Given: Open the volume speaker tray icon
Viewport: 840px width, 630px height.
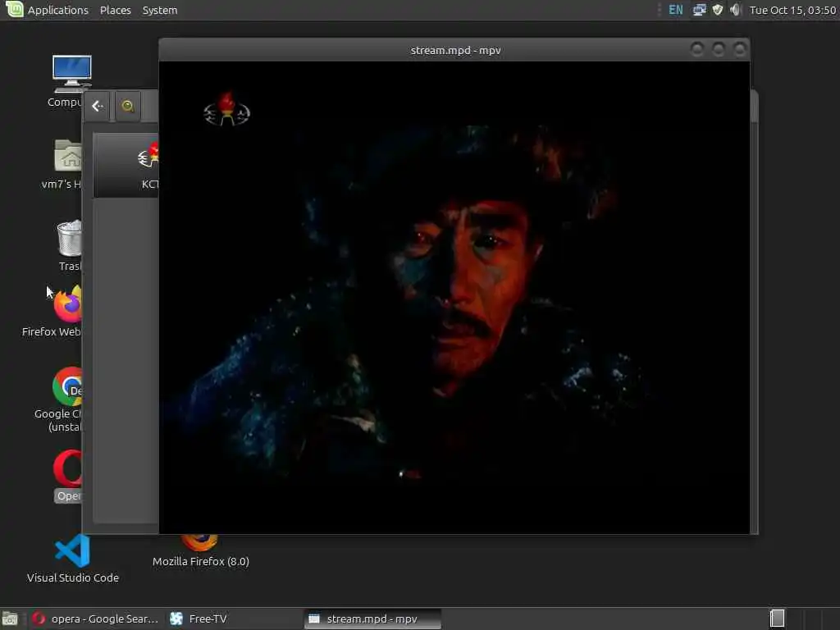Looking at the screenshot, I should click(x=735, y=10).
